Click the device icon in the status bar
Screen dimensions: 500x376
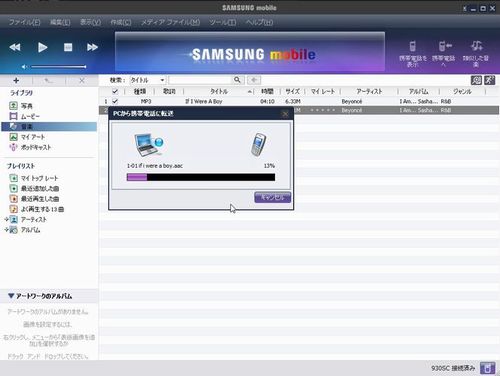click(487, 368)
